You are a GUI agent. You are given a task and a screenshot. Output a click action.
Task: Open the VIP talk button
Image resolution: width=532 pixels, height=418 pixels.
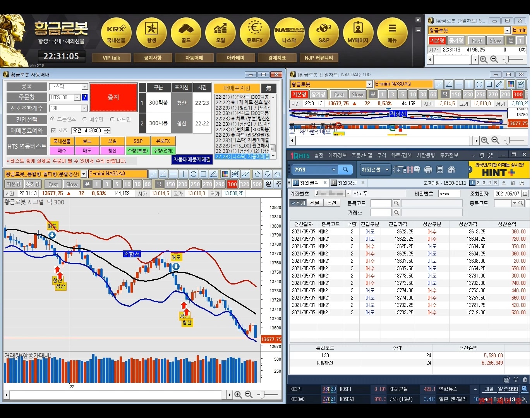pyautogui.click(x=112, y=58)
